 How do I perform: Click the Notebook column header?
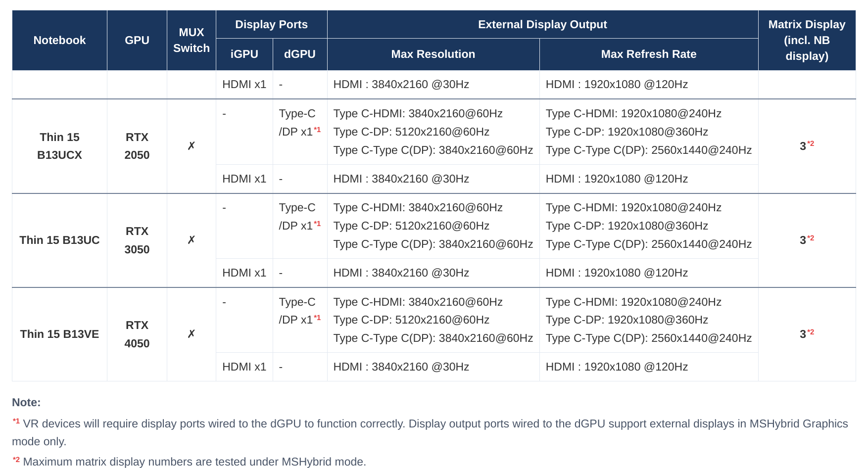(x=59, y=40)
